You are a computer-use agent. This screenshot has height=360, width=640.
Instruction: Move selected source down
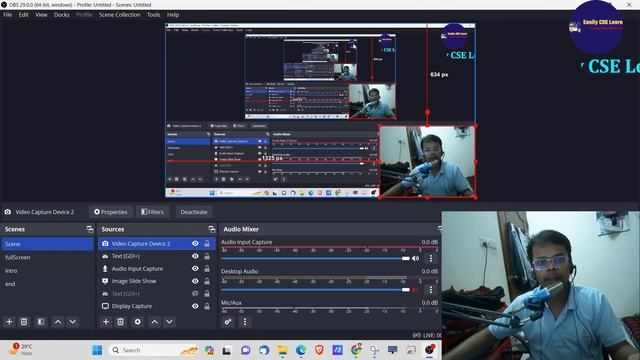pyautogui.click(x=169, y=322)
